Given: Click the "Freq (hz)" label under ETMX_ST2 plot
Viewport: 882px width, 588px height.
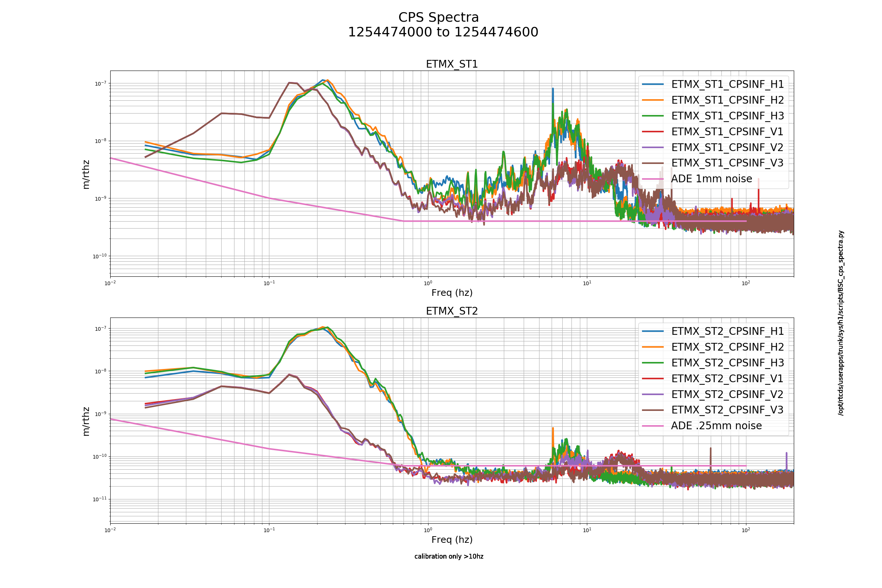Looking at the screenshot, I should [x=452, y=539].
